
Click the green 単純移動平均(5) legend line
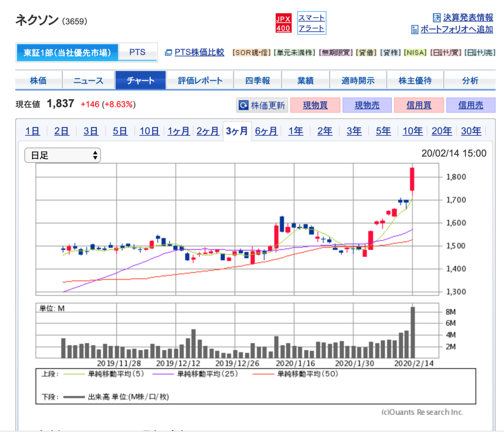(x=74, y=374)
